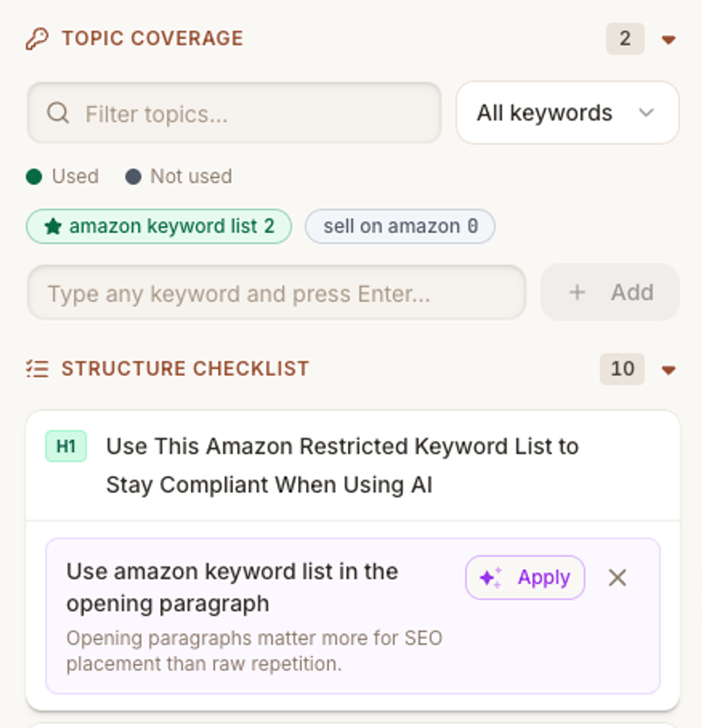The height and width of the screenshot is (728, 702).
Task: Select the sell on amazon chip
Action: point(400,226)
